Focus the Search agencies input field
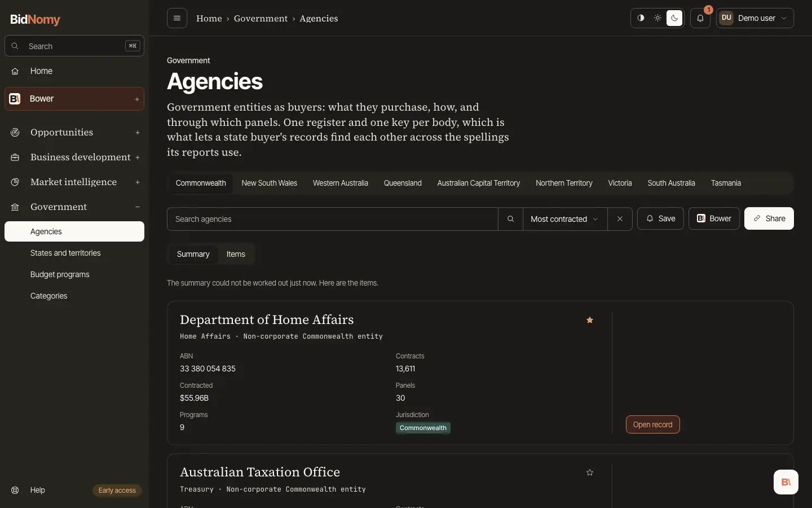This screenshot has height=508, width=812. [333, 219]
